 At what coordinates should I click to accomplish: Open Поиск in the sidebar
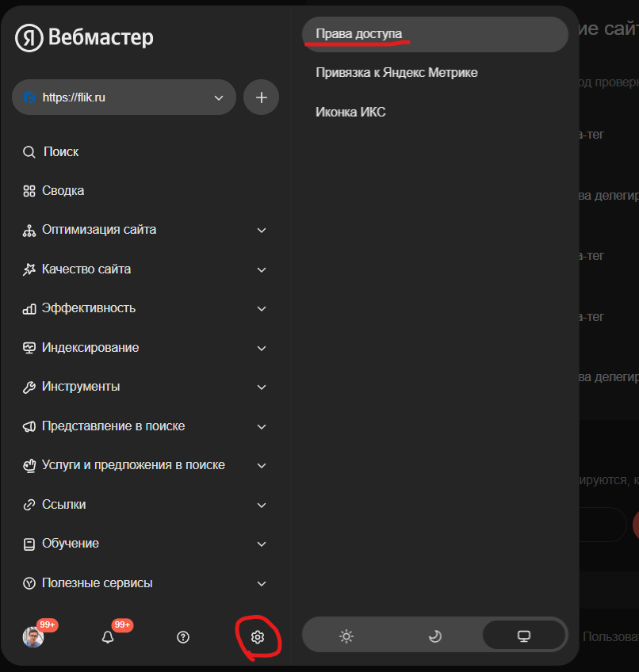61,151
